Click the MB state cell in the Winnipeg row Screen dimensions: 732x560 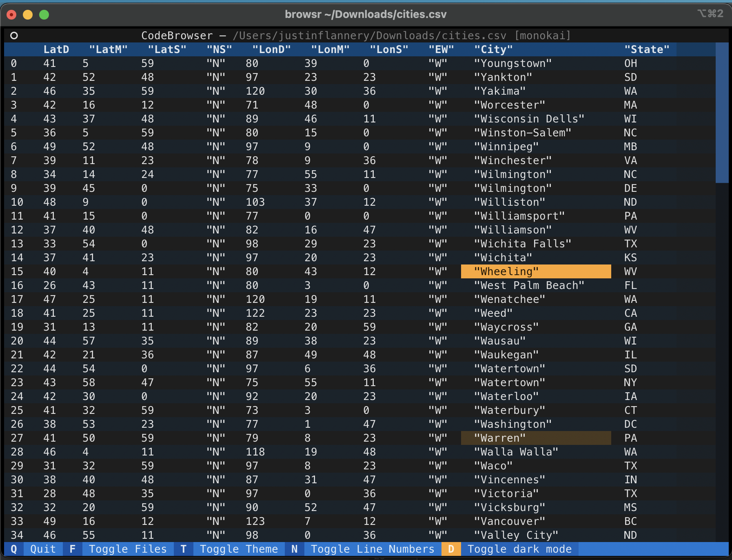tap(630, 147)
